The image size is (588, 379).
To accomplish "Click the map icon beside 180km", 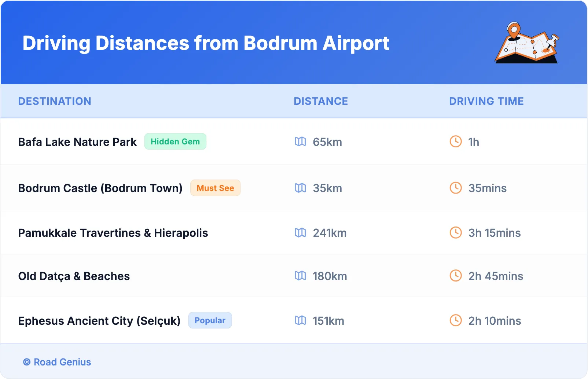I will coord(300,276).
